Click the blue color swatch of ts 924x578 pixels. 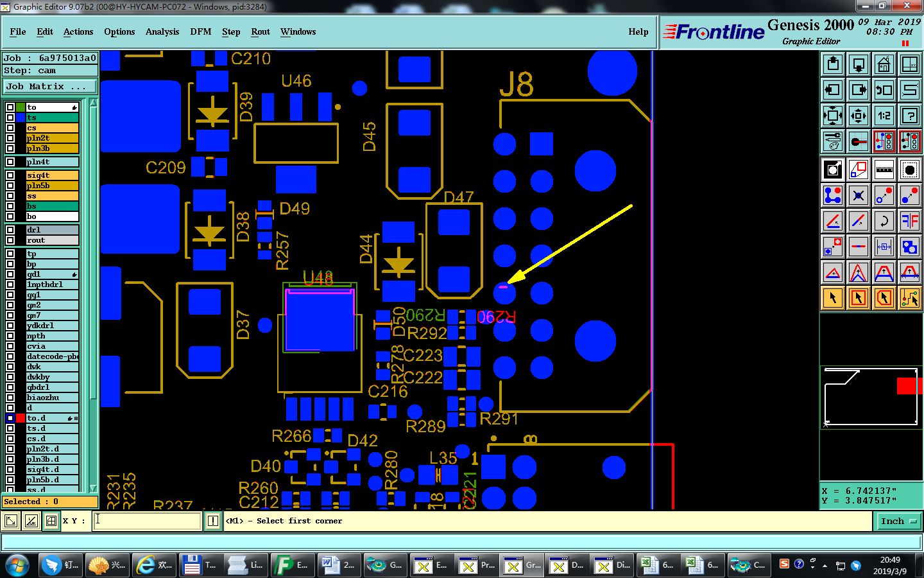pos(21,118)
